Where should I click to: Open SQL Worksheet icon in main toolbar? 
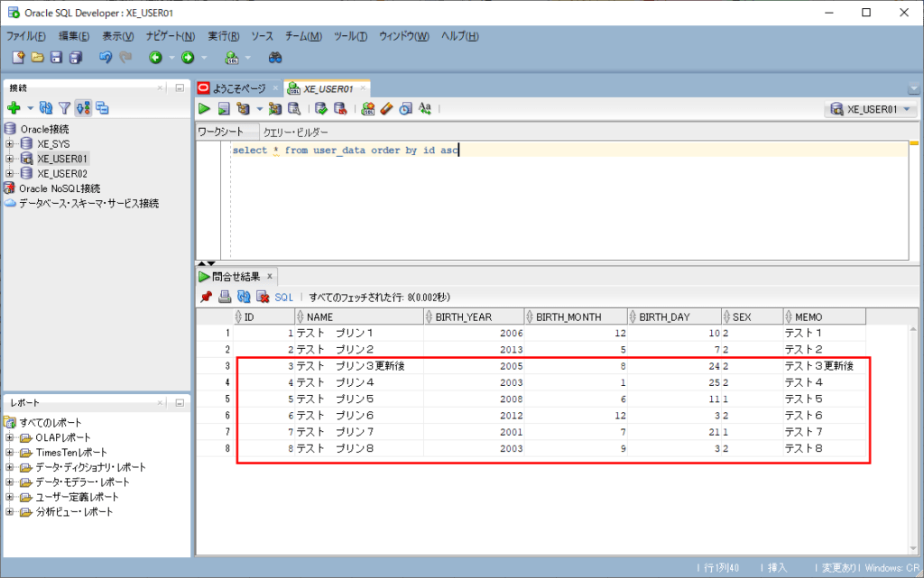[x=232, y=58]
